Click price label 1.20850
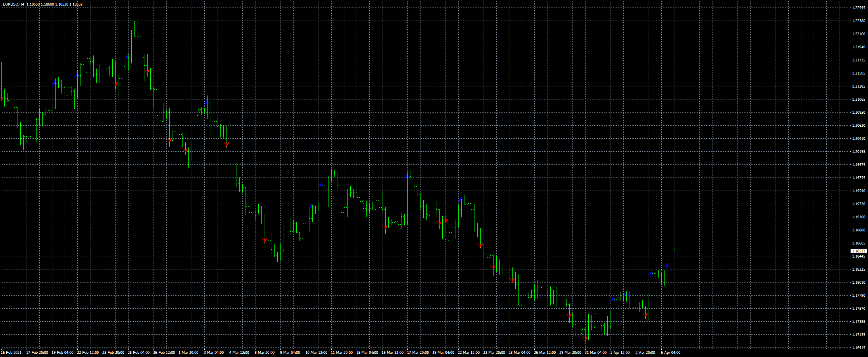868x357 pixels. (x=858, y=112)
